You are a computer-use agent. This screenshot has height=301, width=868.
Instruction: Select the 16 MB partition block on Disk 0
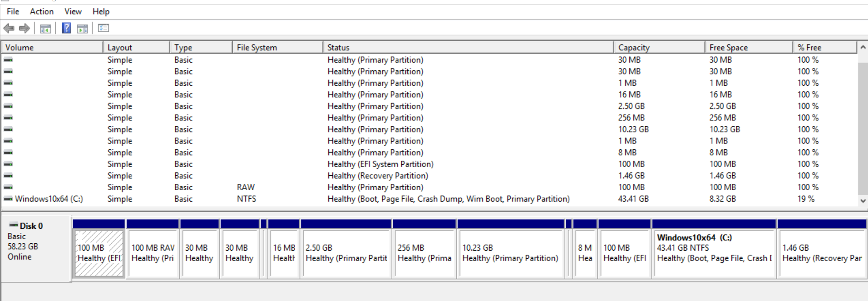click(x=284, y=249)
